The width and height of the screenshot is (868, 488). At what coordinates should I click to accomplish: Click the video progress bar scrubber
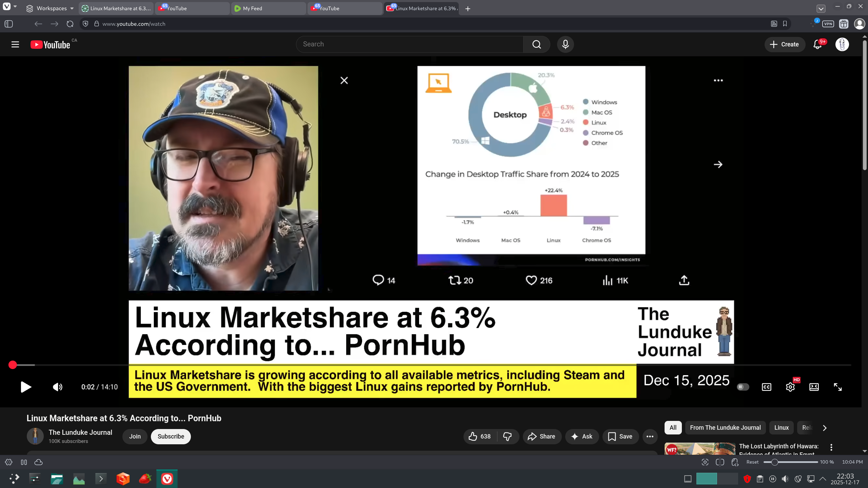pyautogui.click(x=13, y=365)
